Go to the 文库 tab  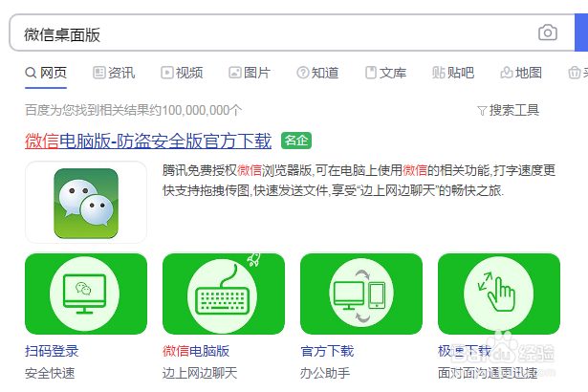tap(386, 73)
